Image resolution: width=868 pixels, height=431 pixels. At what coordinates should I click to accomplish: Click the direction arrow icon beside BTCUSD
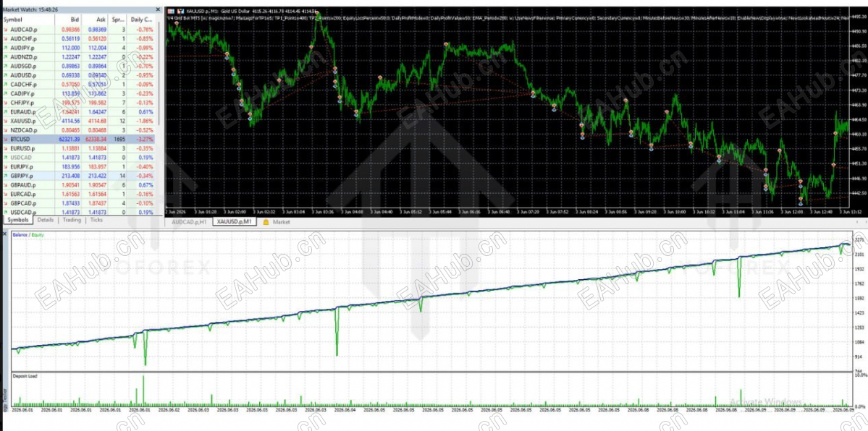pyautogui.click(x=6, y=139)
